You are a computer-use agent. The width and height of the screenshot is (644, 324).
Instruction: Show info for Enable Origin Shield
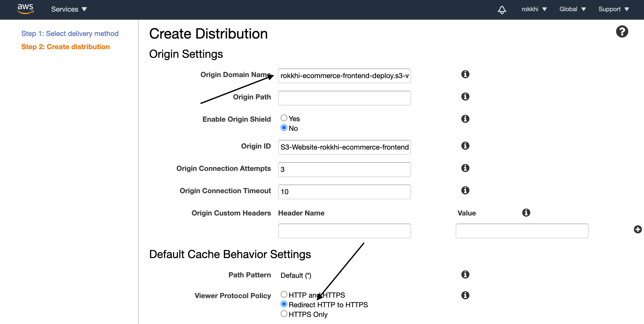[465, 119]
